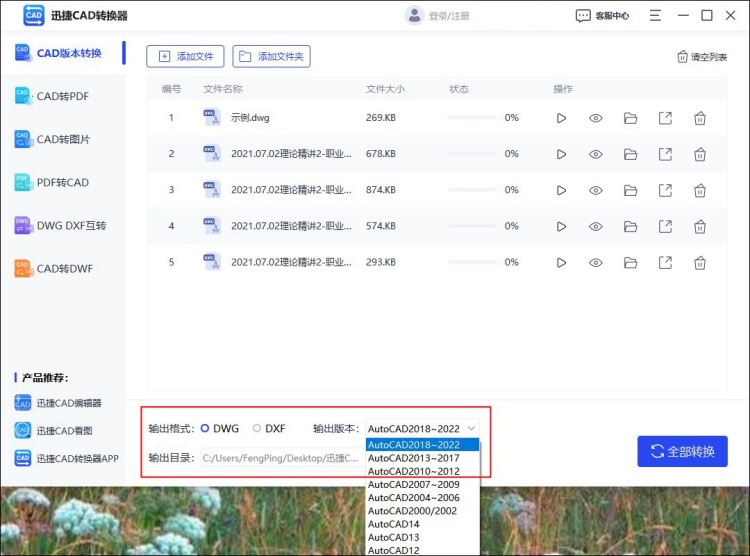Open output folder for 示例.dwg
750x556 pixels.
coord(630,118)
